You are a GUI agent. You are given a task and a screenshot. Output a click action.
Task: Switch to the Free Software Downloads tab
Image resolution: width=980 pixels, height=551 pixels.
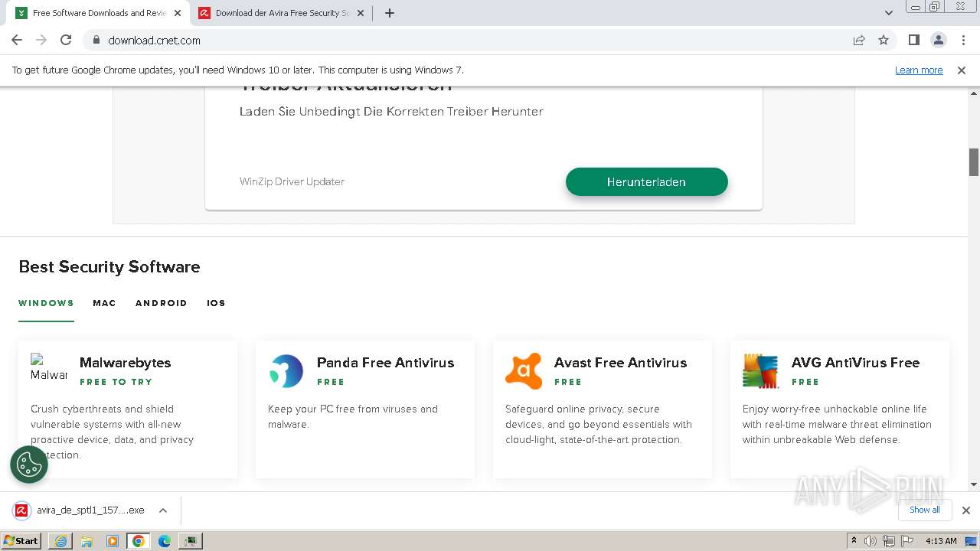pyautogui.click(x=98, y=13)
